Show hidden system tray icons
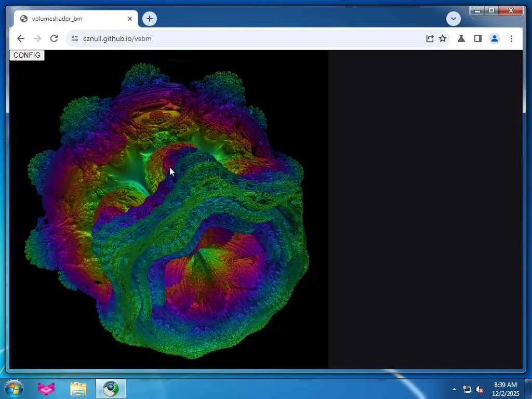532x399 pixels. [454, 389]
